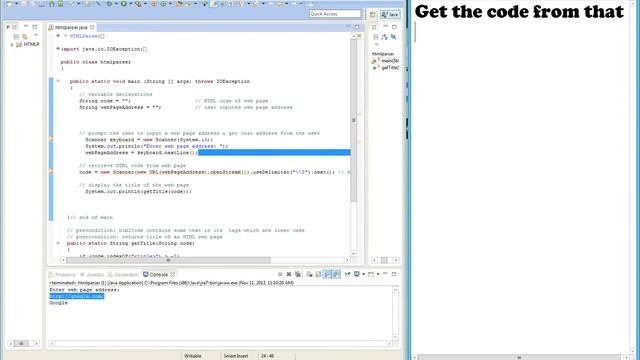The width and height of the screenshot is (640, 360).
Task: Select the Console tab
Action: pos(156,275)
